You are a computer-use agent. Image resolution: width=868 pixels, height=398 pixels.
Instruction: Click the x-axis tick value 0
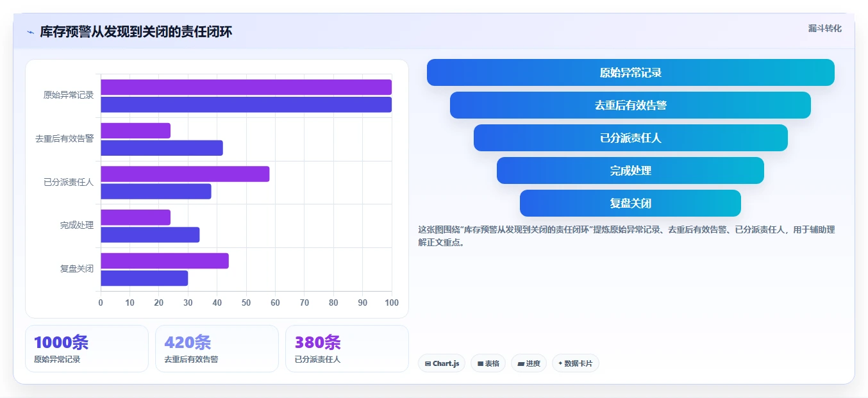point(101,303)
